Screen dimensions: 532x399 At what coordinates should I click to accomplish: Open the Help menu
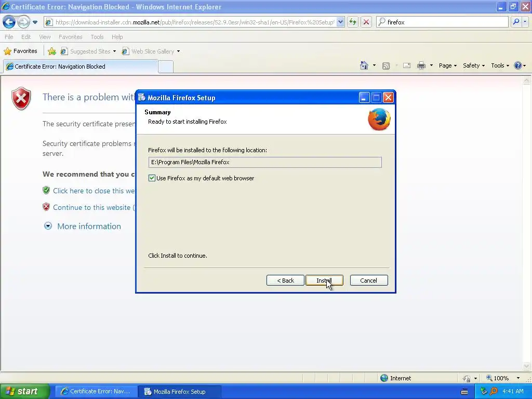pos(117,37)
